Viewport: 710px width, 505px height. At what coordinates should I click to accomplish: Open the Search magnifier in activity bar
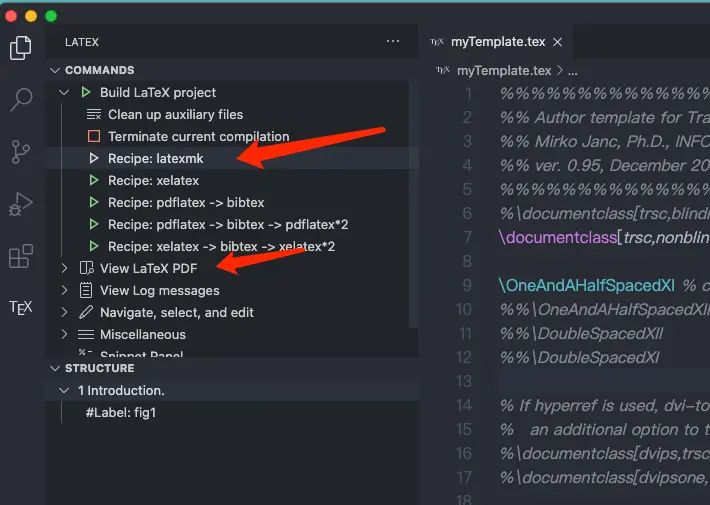pos(21,99)
